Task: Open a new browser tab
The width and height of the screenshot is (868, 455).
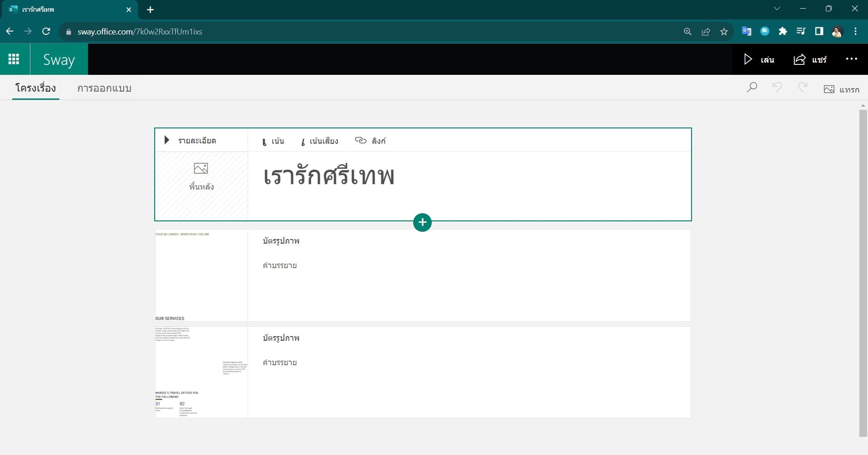Action: point(151,10)
